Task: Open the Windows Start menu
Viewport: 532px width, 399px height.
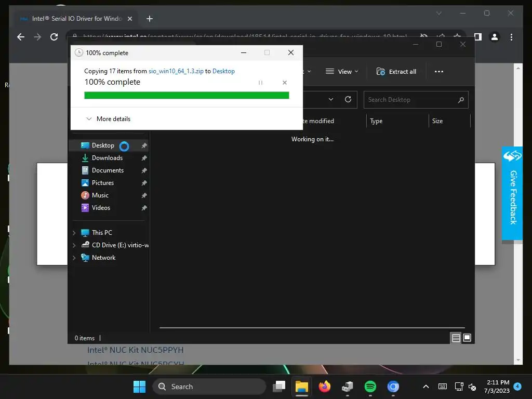Action: (x=139, y=387)
